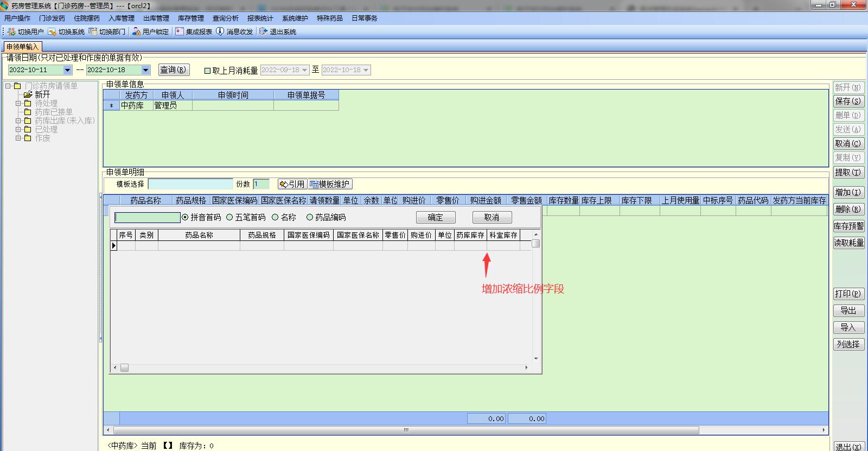Confirm drug selection with 确定 button
Image resolution: width=868 pixels, height=451 pixels.
(x=436, y=218)
